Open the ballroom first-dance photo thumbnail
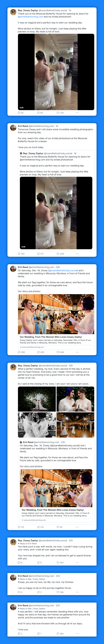 [x=75, y=425]
